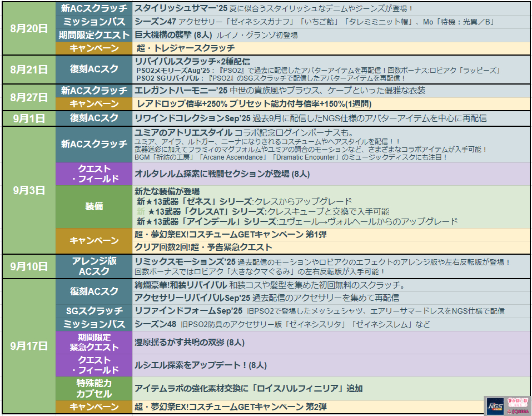Click "クエスト・フィールド" beside ルシエル探索
The image size is (532, 416).
pos(94,365)
